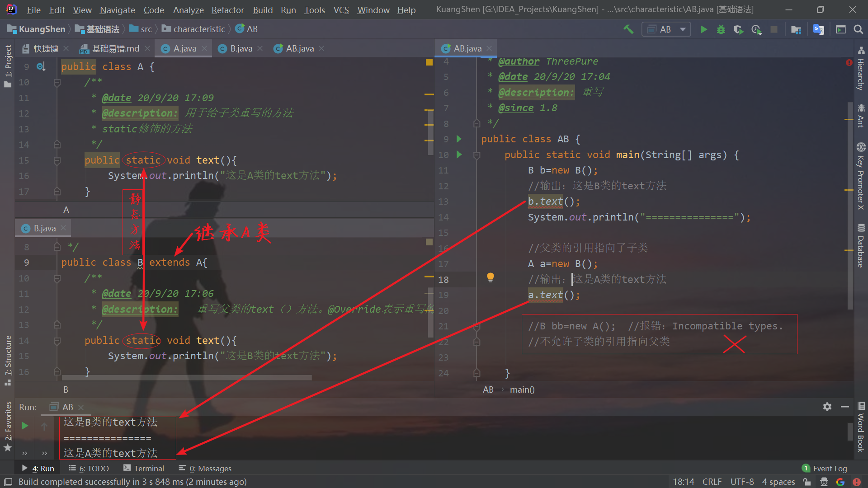
Task: Collapse the javadoc fold on B.java line 10
Action: [57, 278]
